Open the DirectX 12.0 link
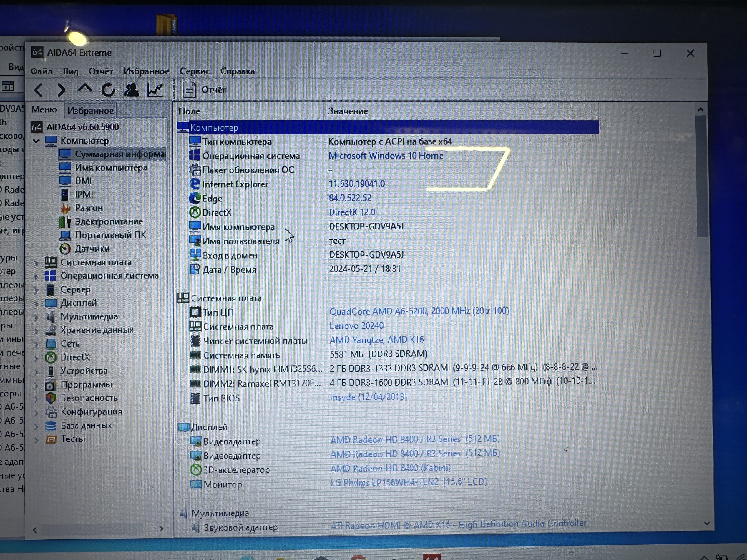The height and width of the screenshot is (560, 747). 352,212
